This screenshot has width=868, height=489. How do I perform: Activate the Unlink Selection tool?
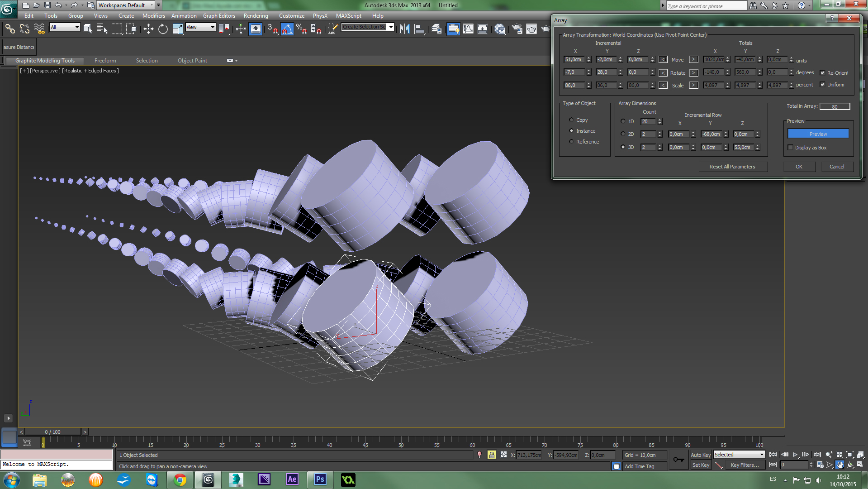tap(24, 29)
